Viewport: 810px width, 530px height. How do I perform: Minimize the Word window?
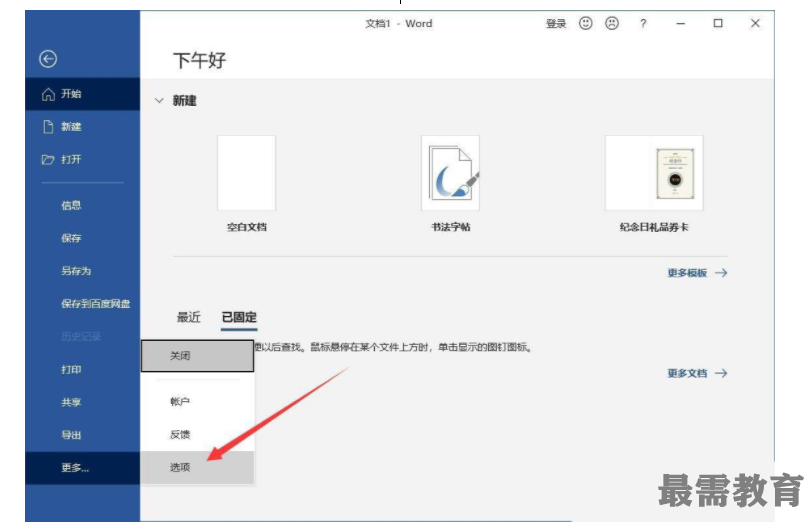tap(681, 23)
